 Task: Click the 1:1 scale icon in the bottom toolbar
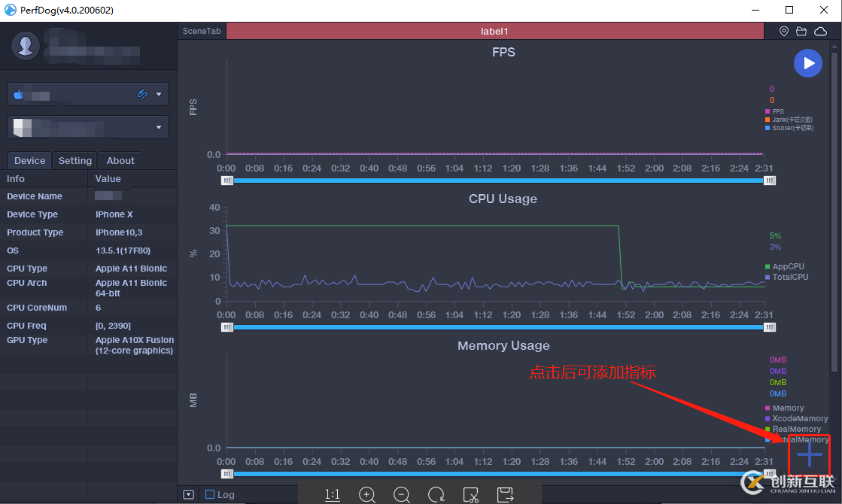click(x=332, y=494)
